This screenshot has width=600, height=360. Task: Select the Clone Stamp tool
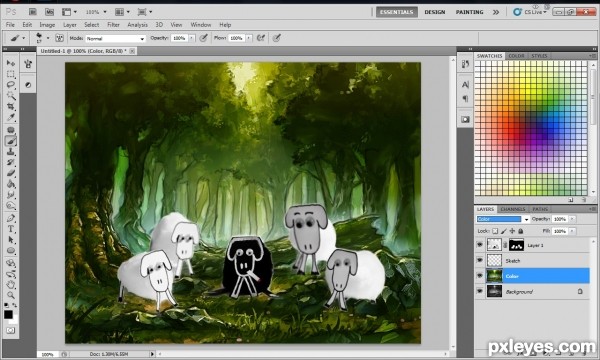pos(11,152)
